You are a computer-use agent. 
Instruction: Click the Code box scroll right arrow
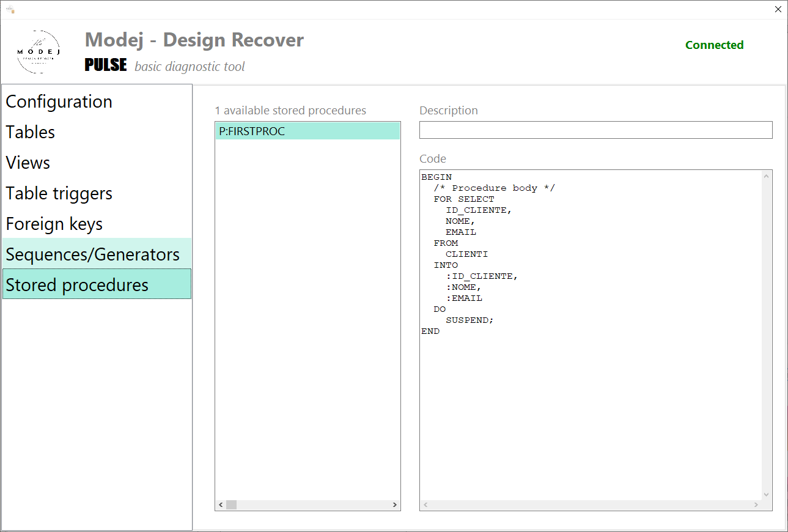click(756, 505)
